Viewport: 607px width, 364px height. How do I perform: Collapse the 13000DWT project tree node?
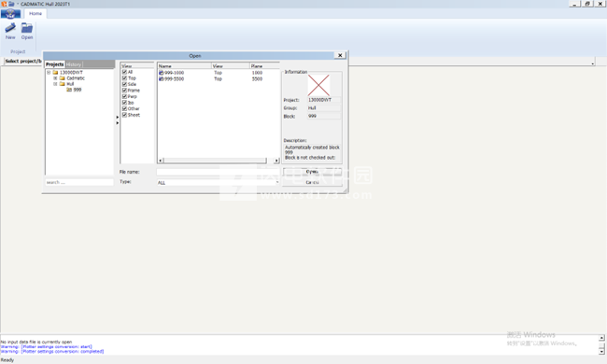pos(49,73)
